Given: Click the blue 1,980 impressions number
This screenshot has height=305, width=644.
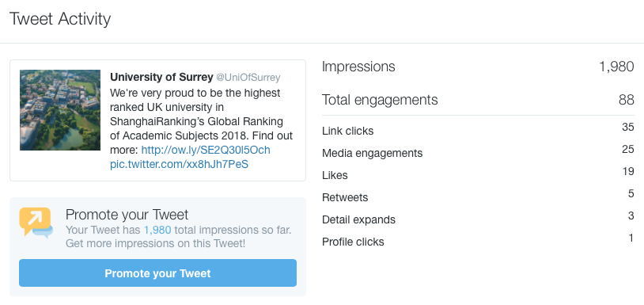Looking at the screenshot, I should (157, 230).
